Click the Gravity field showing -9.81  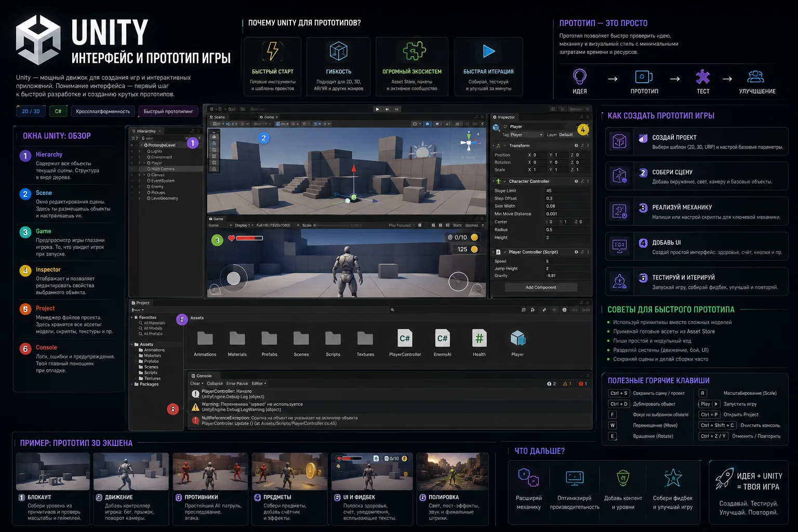567,276
